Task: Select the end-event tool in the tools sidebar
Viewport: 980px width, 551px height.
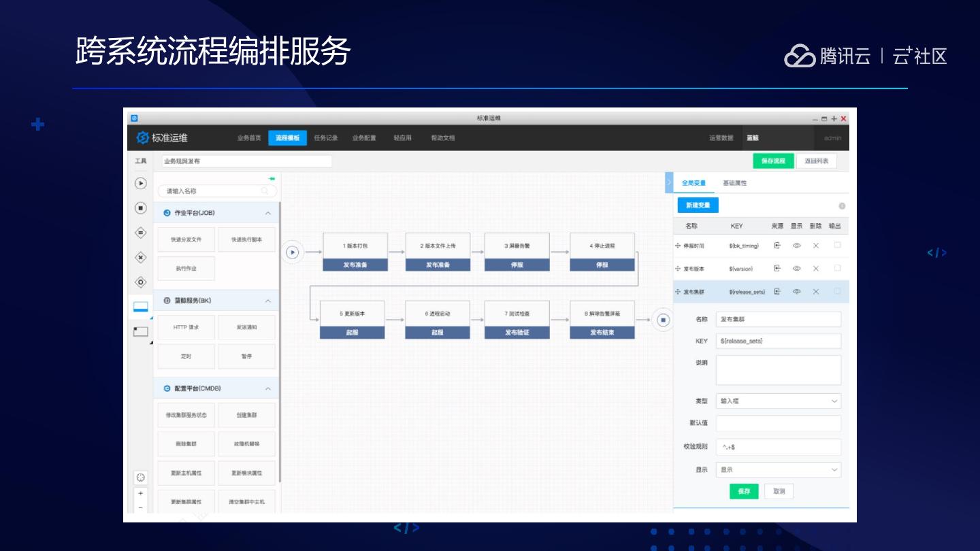Action: [x=140, y=208]
